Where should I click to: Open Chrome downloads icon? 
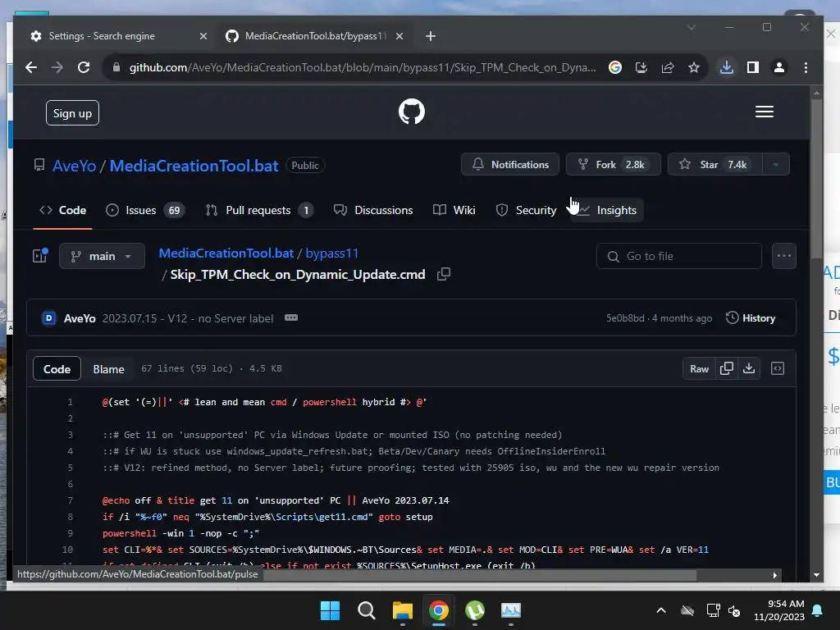pos(727,67)
